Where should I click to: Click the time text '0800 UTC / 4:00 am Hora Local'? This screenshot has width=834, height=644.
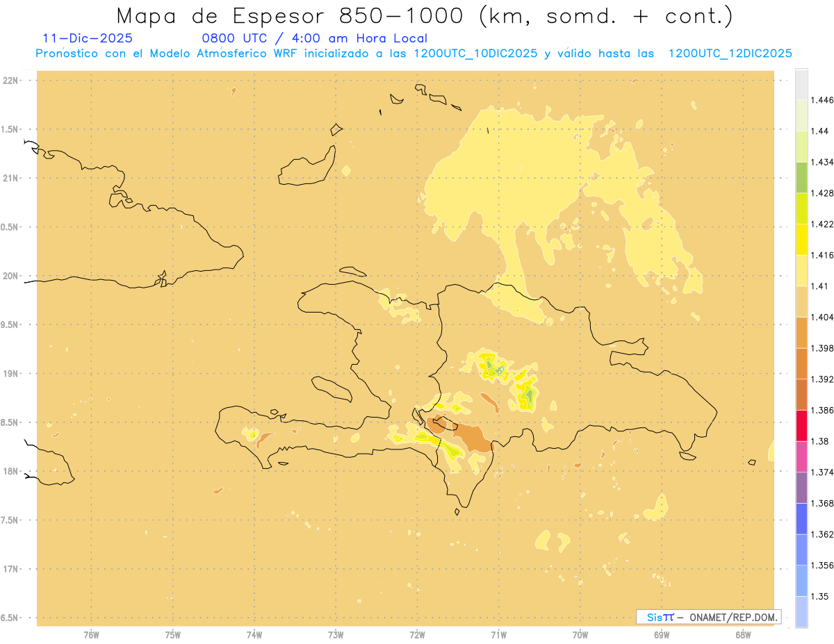click(x=314, y=38)
